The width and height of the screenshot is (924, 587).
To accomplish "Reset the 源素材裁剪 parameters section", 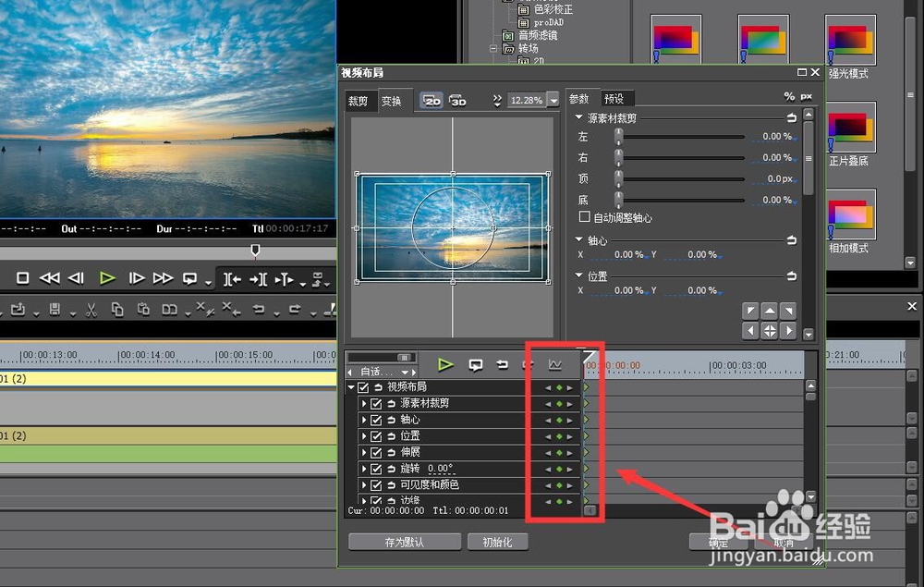I will pos(792,118).
